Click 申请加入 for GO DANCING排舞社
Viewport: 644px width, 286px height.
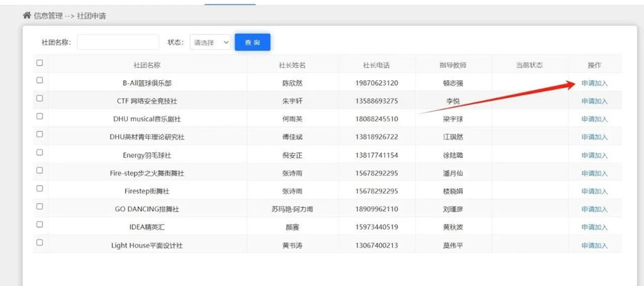coord(594,209)
